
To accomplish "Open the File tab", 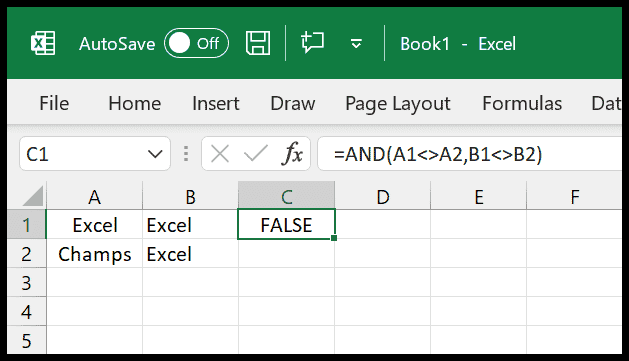I will tap(54, 103).
